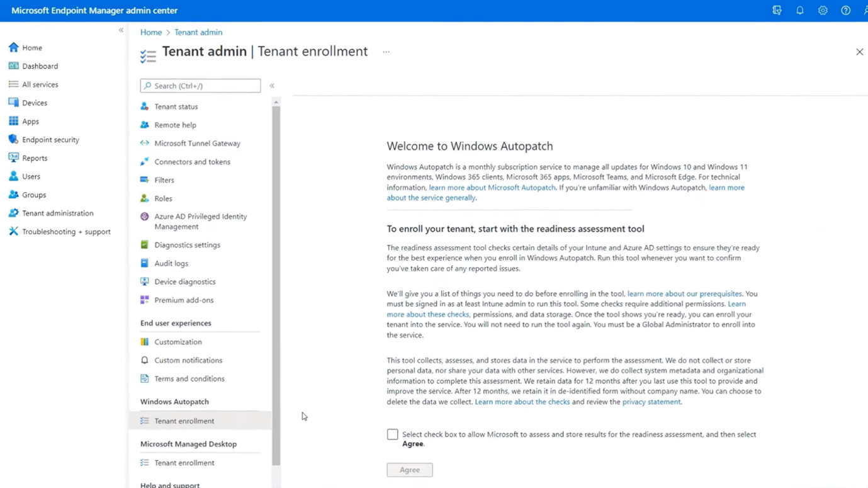Image resolution: width=868 pixels, height=488 pixels.
Task: Open the privacy statement link
Action: click(651, 402)
